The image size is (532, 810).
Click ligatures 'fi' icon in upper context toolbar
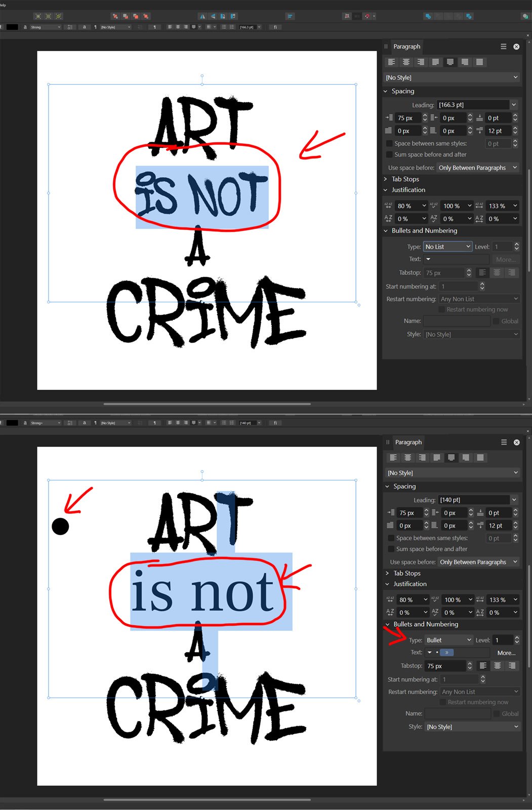275,27
